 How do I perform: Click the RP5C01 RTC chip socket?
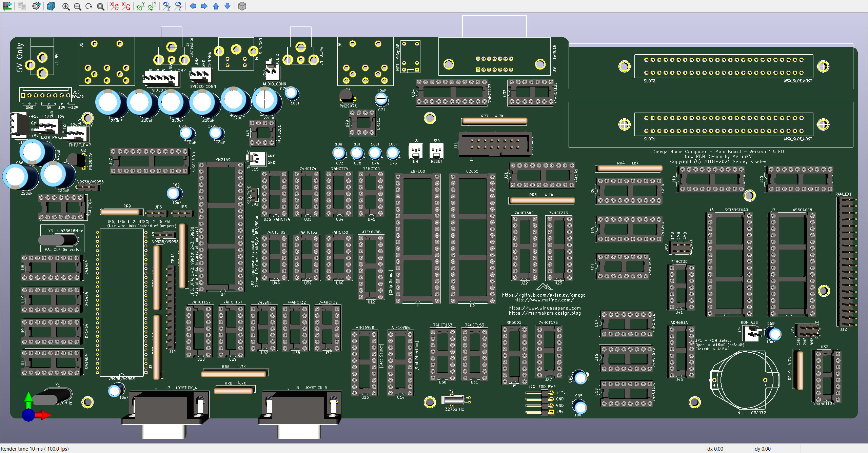pos(515,355)
